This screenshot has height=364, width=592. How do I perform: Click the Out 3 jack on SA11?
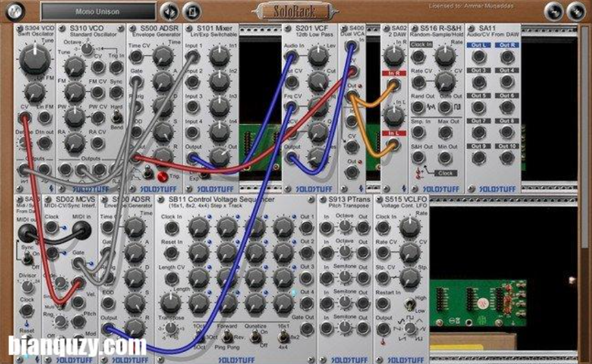pos(479,82)
